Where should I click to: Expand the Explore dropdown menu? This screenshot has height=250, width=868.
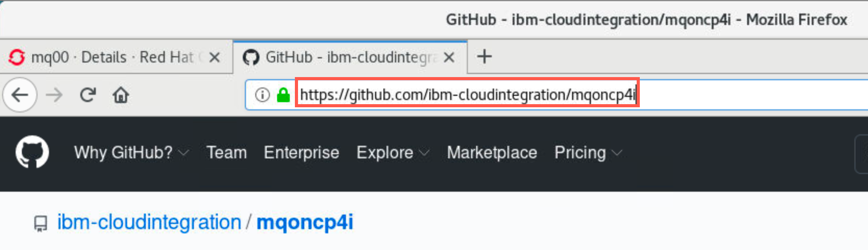(393, 153)
